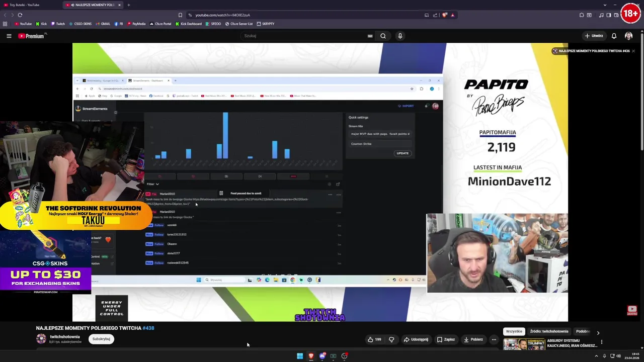Click the share page icon in address bar
Image resolution: width=644 pixels, height=362 pixels.
coord(435,15)
